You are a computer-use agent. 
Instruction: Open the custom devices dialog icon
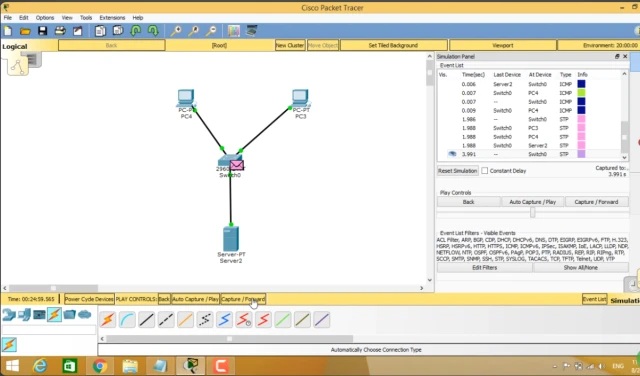click(x=251, y=31)
